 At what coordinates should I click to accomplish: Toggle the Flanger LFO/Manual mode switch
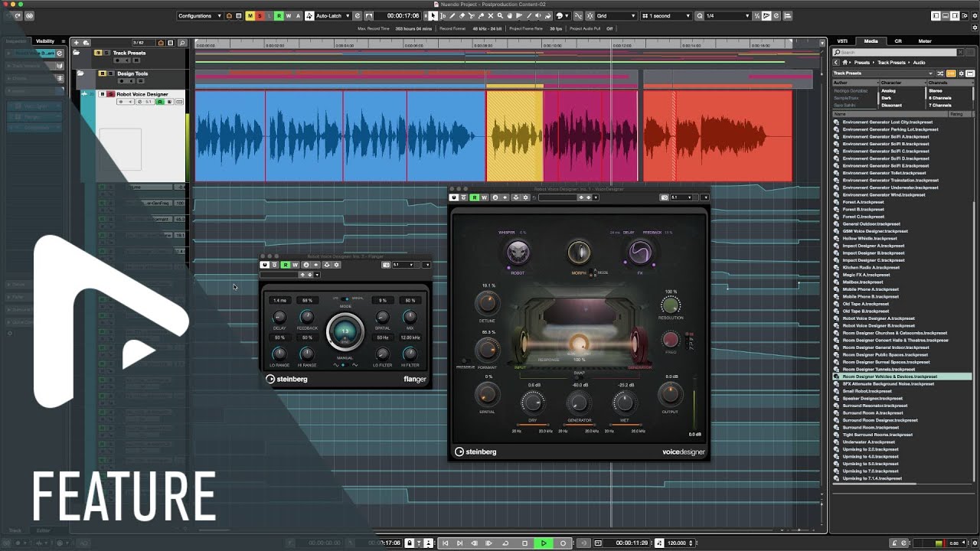[345, 298]
